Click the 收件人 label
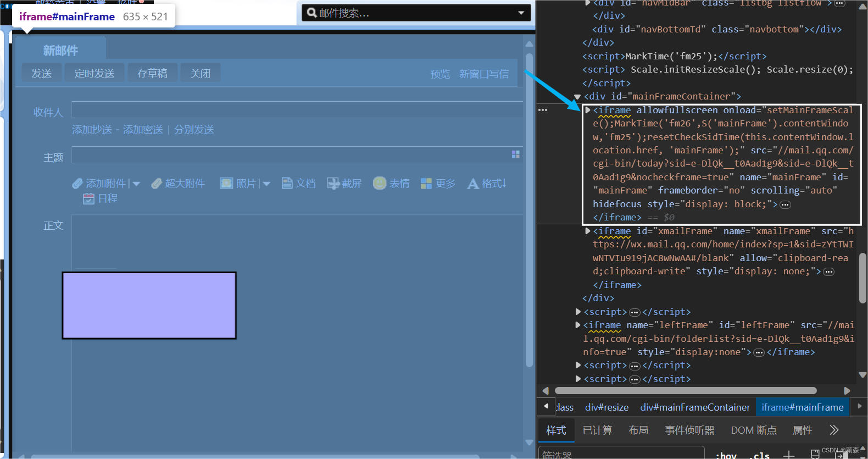 [48, 112]
